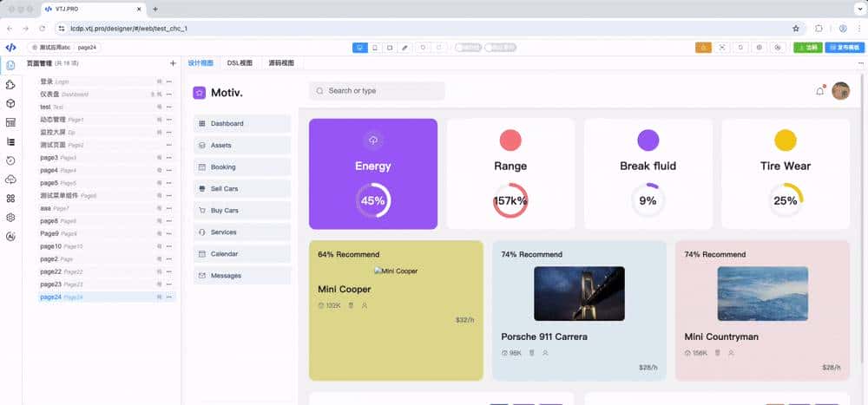Click the history clock icon in sidebar
Viewport: 868px width, 405px height.
tap(10, 160)
